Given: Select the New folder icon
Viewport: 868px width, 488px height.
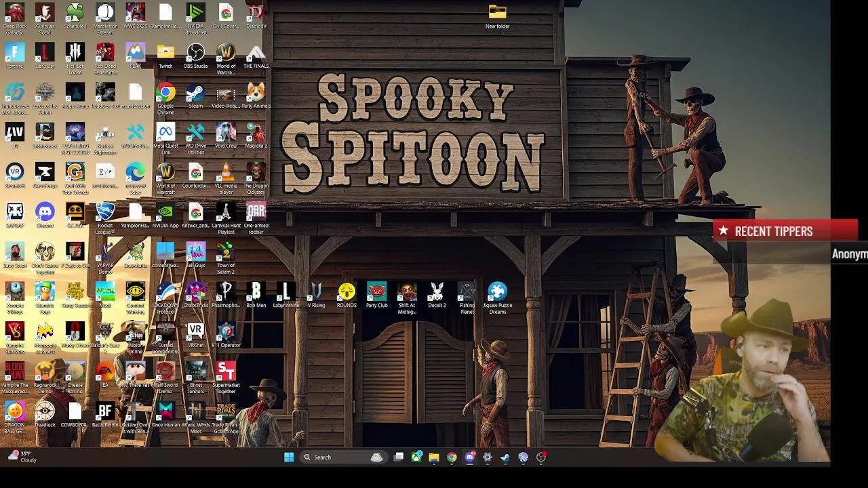Looking at the screenshot, I should point(497,17).
